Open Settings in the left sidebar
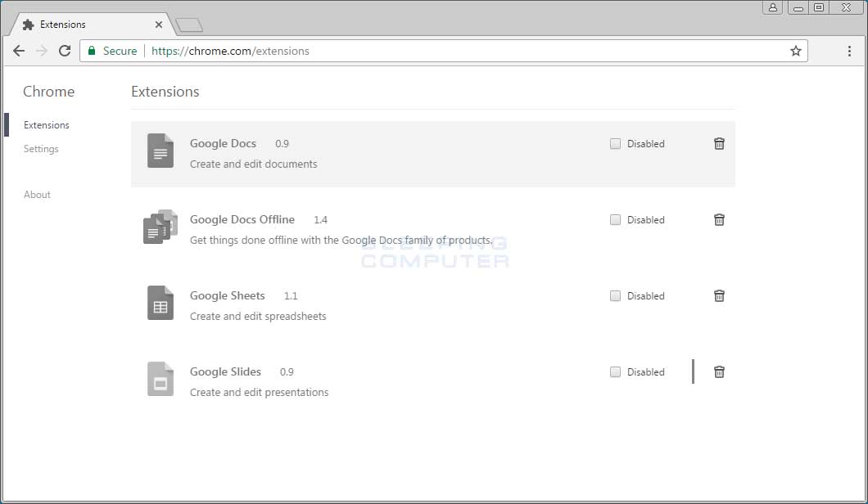This screenshot has width=868, height=504. [41, 149]
